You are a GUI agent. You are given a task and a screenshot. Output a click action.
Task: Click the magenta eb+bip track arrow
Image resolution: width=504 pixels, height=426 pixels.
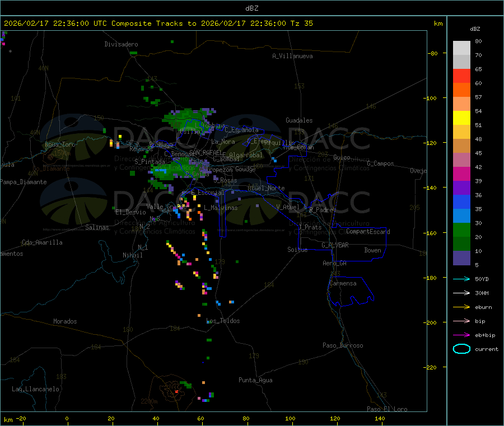pos(461,335)
